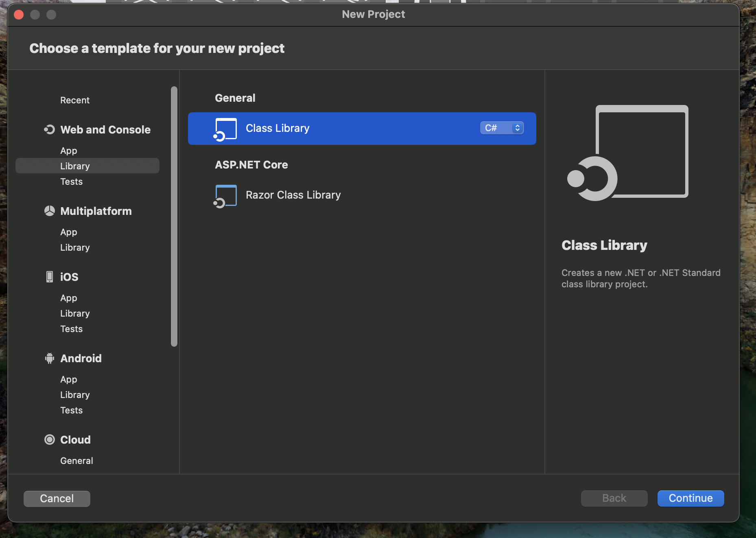
Task: Click the Web and Console category icon
Action: 49,129
